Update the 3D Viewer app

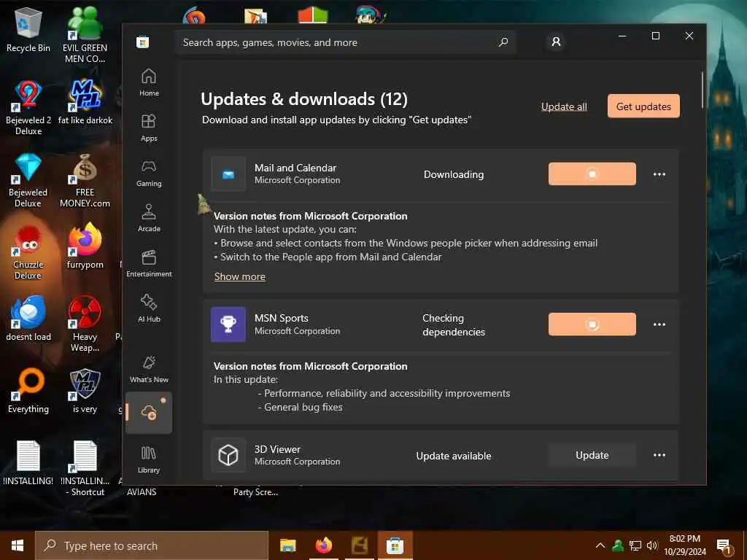592,455
